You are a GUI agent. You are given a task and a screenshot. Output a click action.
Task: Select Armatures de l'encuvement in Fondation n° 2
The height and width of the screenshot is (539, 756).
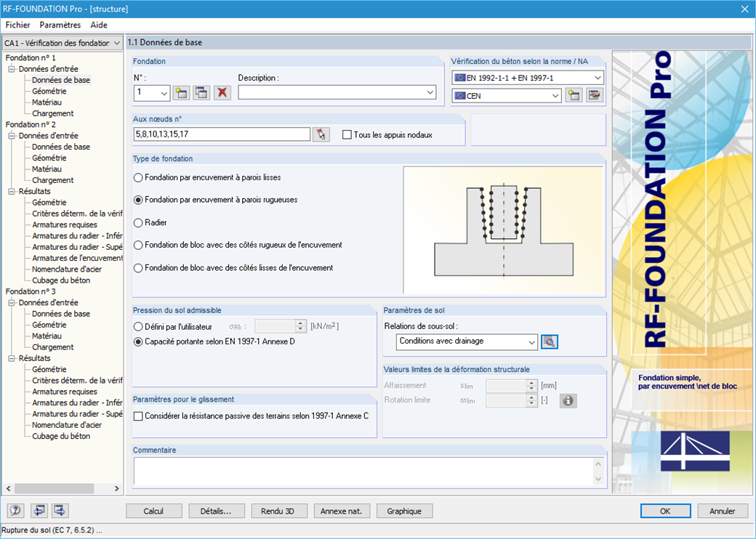(x=77, y=258)
